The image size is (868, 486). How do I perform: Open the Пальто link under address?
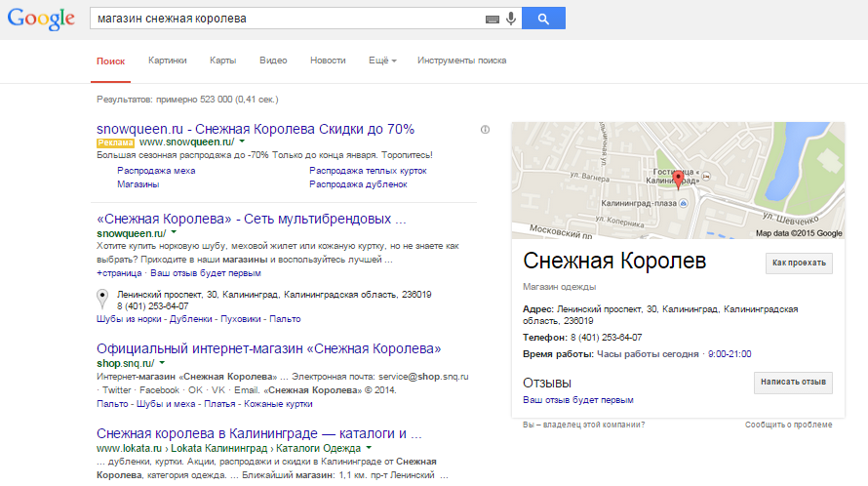(x=285, y=319)
